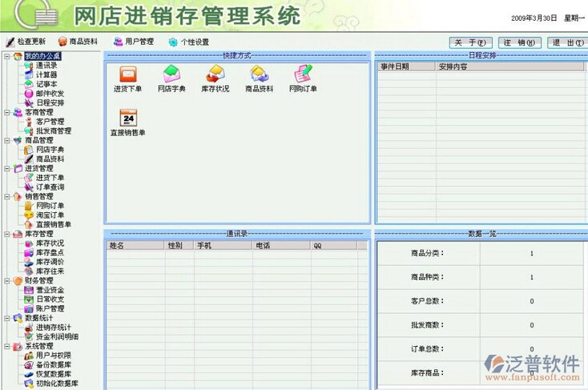
Task: Click the 退出 button
Action: pyautogui.click(x=568, y=42)
